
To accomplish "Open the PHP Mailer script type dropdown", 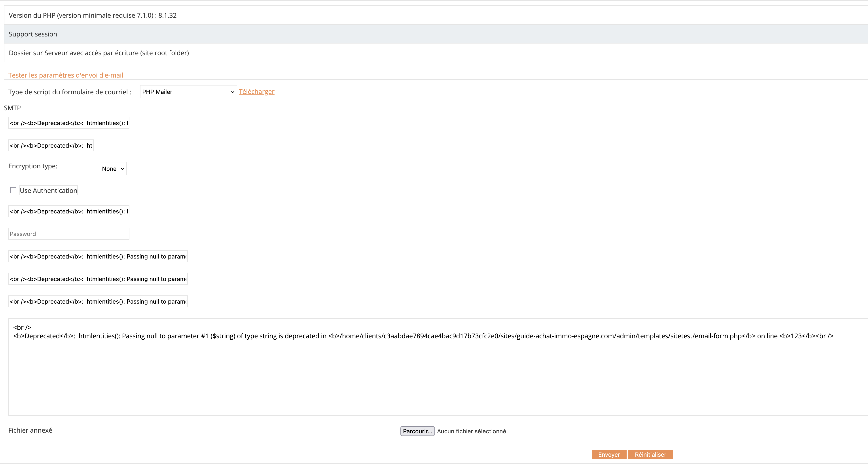I will click(x=188, y=92).
